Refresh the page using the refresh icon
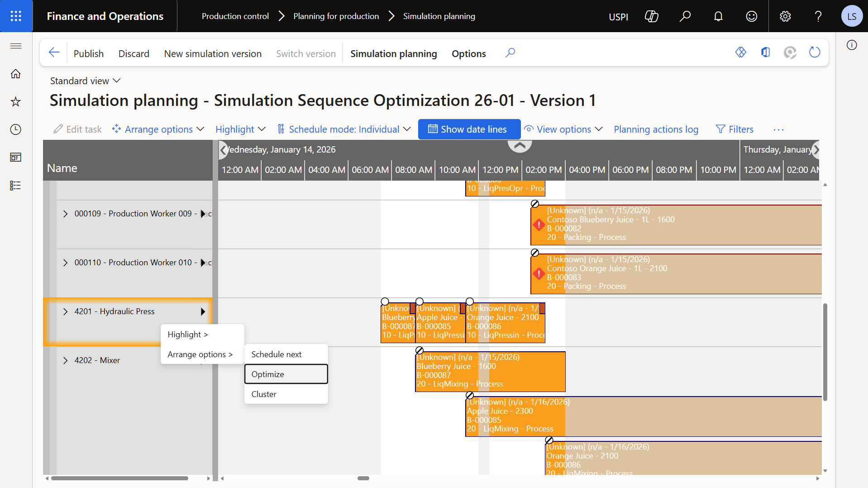The height and width of the screenshot is (488, 868). point(814,52)
